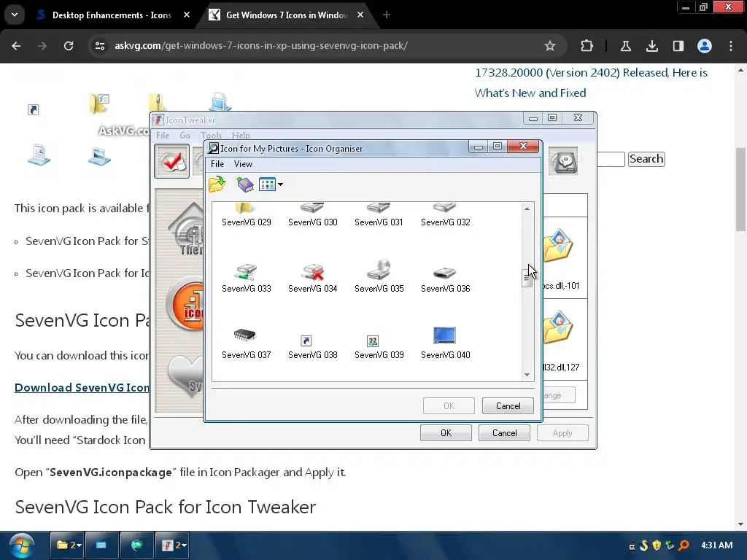Open the Chrome three-dot menu
Viewport: 747px width, 560px height.
(x=731, y=46)
